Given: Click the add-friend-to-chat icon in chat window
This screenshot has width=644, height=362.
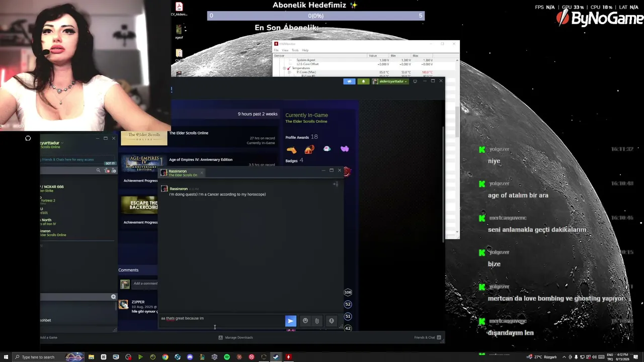Looking at the screenshot, I should (x=336, y=184).
